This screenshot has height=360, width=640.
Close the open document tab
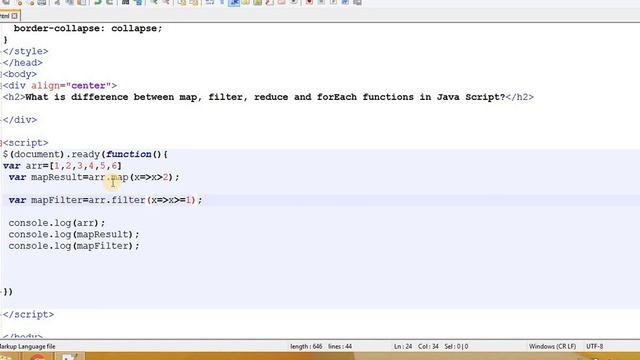point(15,16)
